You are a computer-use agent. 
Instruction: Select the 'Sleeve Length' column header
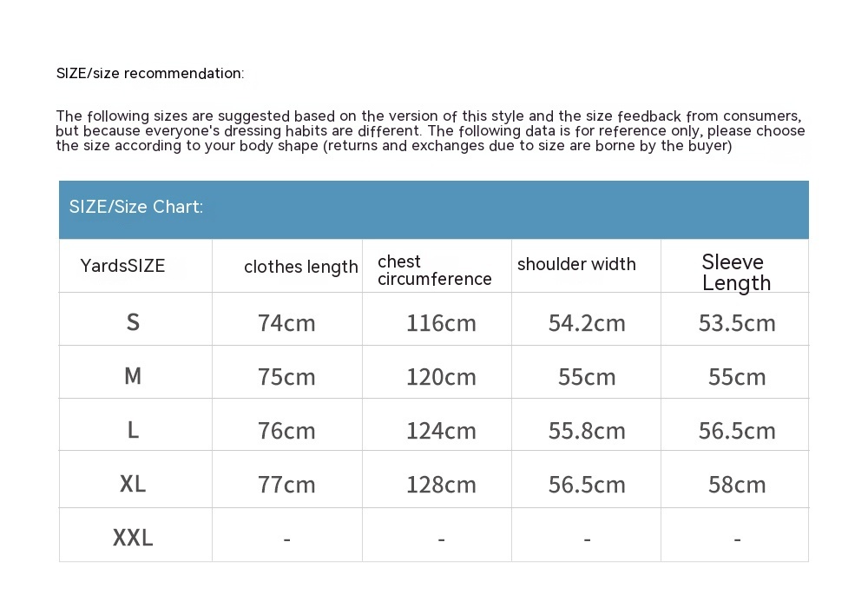click(736, 272)
